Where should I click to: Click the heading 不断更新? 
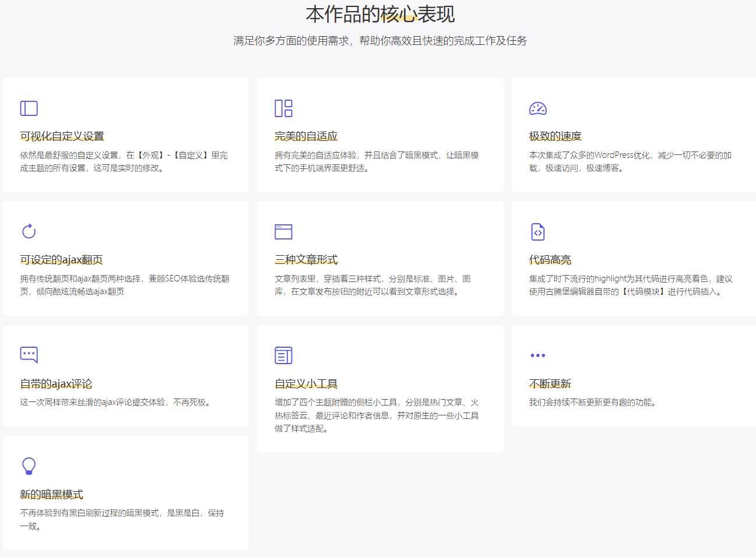(550, 384)
